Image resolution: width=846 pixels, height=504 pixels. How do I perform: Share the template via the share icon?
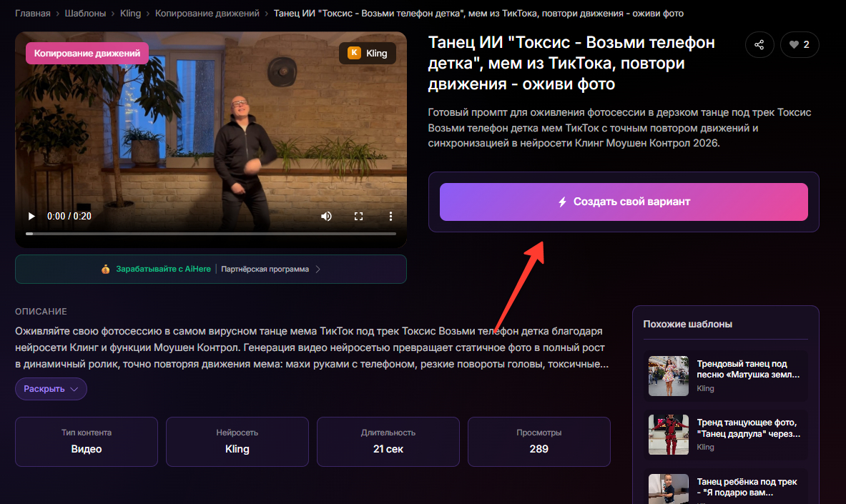(759, 44)
